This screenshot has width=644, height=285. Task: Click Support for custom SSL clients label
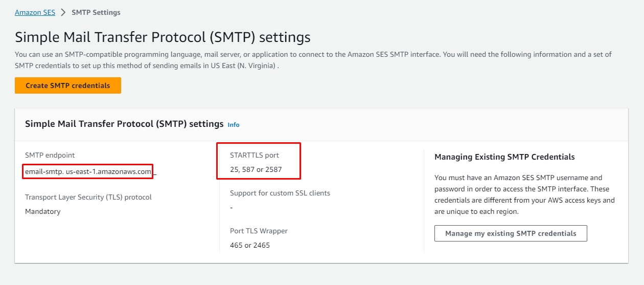(280, 193)
